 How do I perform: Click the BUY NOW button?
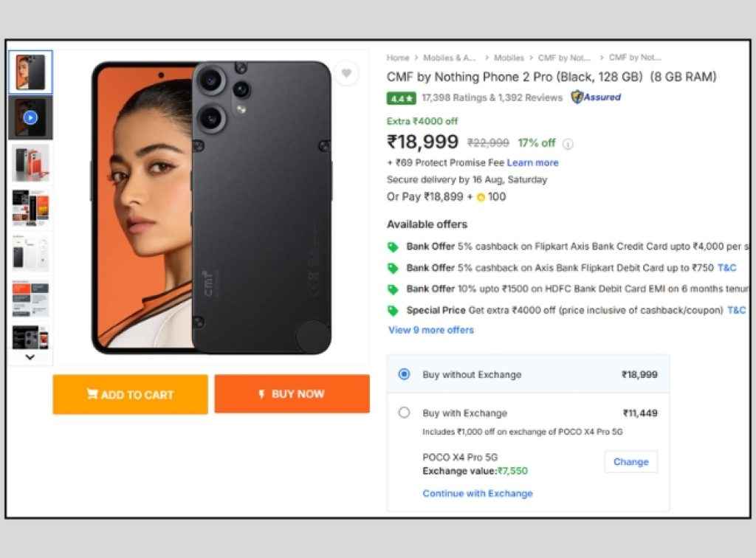pyautogui.click(x=292, y=395)
